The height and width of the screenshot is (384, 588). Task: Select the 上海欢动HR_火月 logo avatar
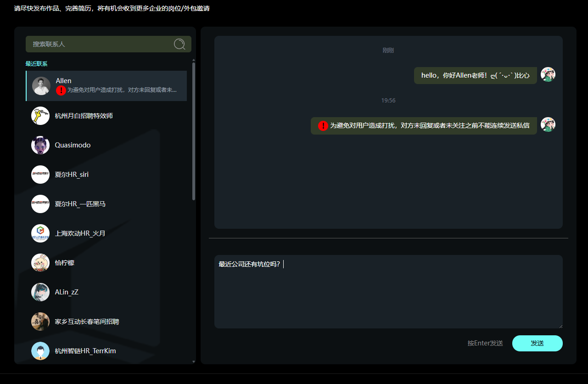(x=40, y=233)
